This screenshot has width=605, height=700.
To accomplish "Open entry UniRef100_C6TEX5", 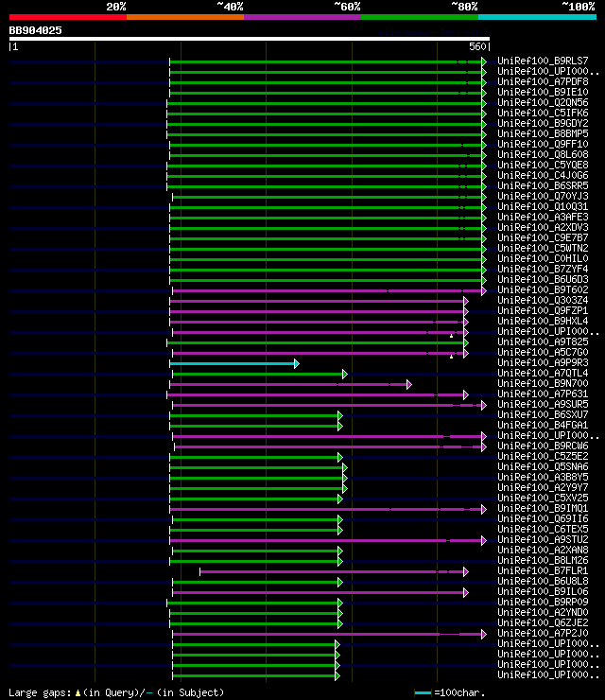I will 543,529.
